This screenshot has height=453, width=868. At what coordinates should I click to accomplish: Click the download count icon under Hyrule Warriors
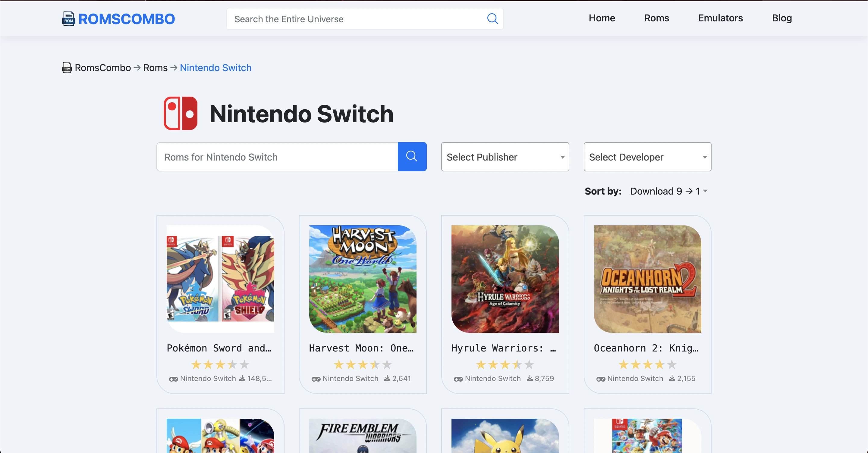(530, 379)
